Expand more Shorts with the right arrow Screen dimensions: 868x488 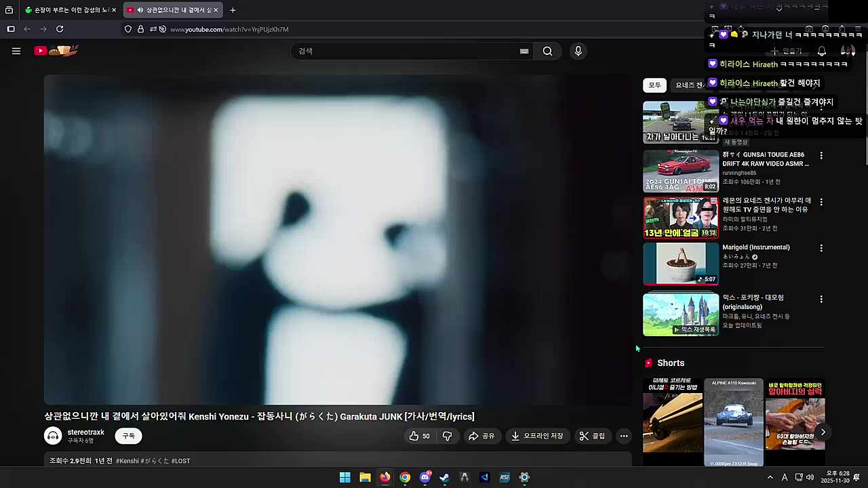(823, 432)
